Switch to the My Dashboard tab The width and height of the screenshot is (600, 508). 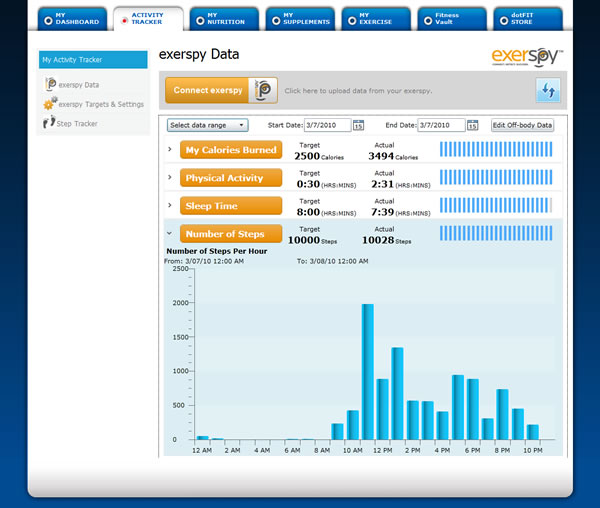click(x=68, y=19)
